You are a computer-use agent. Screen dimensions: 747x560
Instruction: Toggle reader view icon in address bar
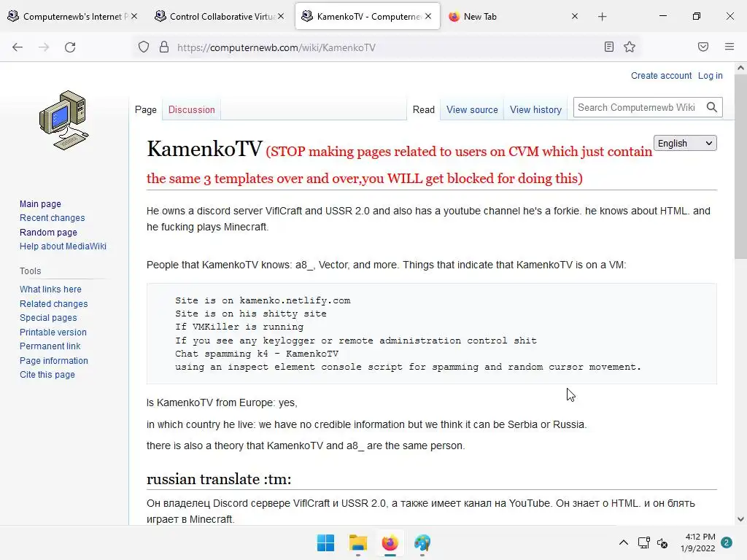coord(608,47)
